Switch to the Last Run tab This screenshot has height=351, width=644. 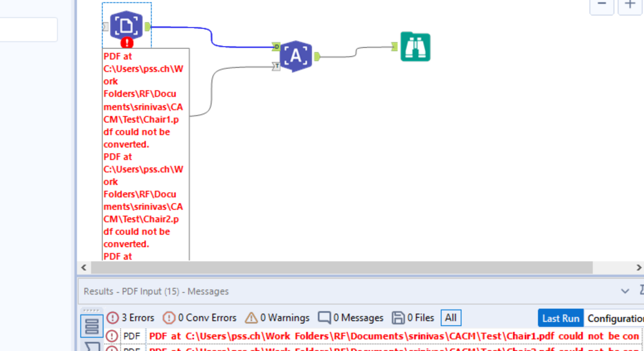coord(560,318)
